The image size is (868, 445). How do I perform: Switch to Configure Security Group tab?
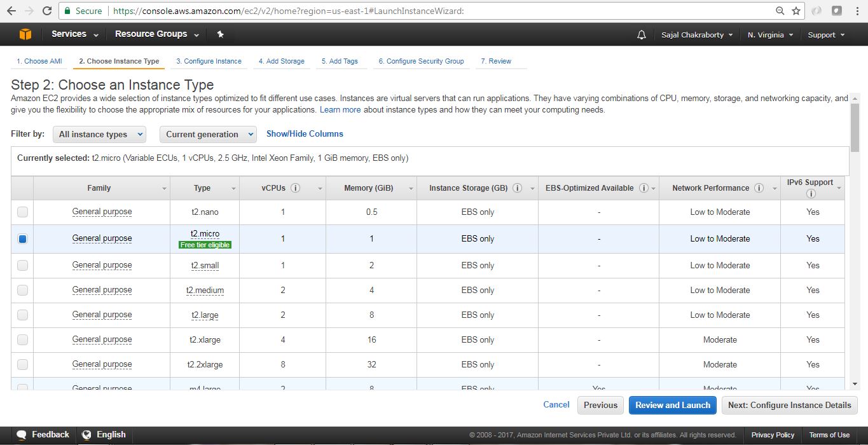(421, 61)
